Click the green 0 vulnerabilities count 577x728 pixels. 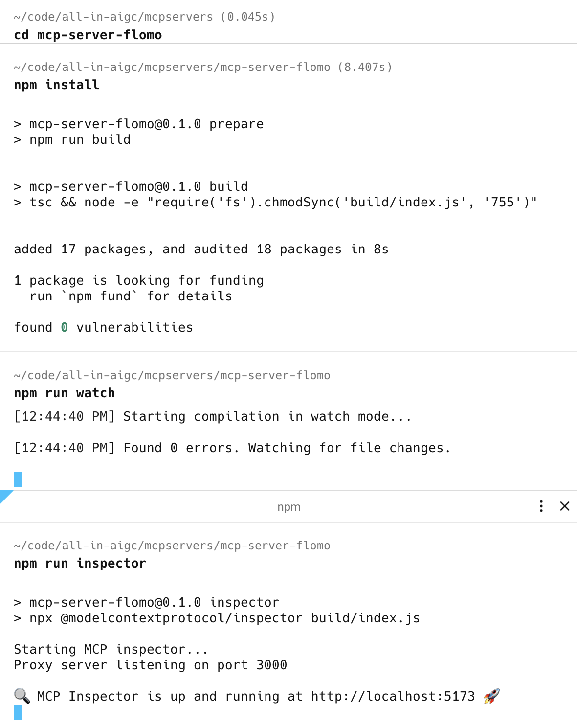click(x=64, y=327)
